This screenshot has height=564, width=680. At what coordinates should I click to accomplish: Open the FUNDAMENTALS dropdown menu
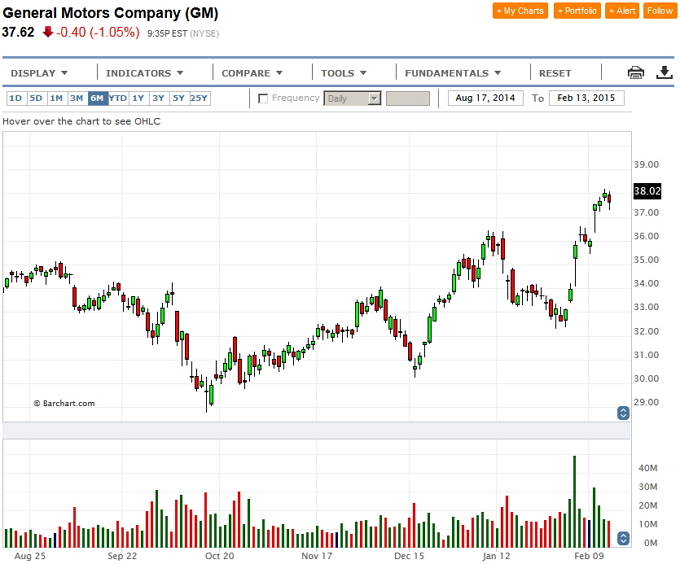[453, 73]
